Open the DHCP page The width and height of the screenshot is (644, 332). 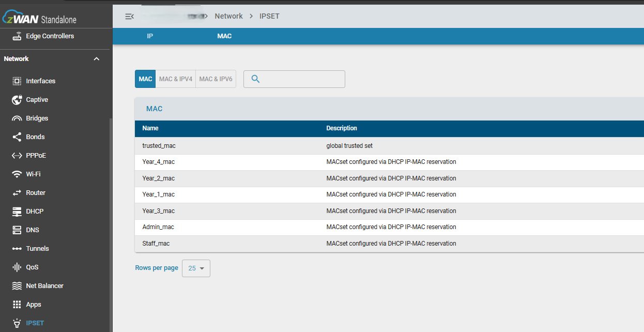(x=35, y=212)
